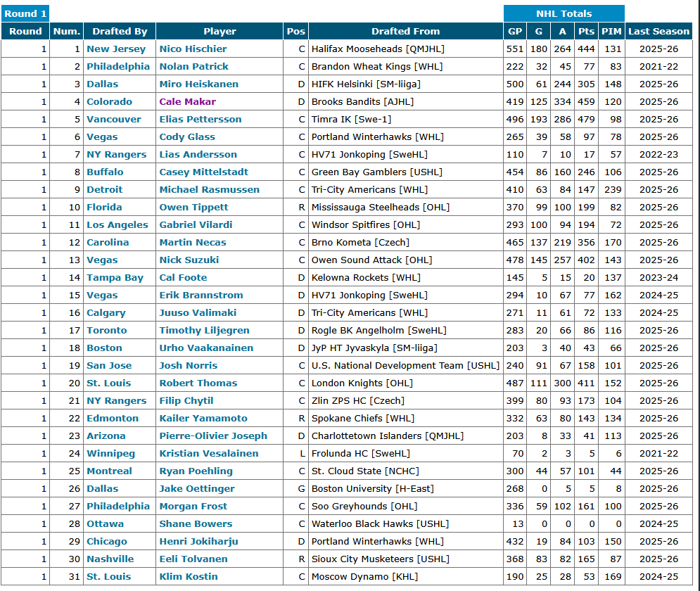Click Carolina team link
The height and width of the screenshot is (591, 700).
point(108,243)
